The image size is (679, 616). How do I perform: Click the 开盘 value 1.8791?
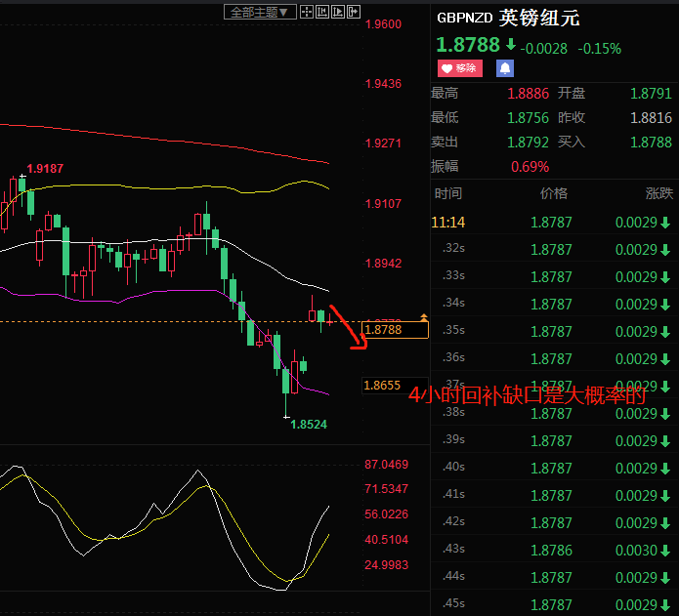(651, 94)
